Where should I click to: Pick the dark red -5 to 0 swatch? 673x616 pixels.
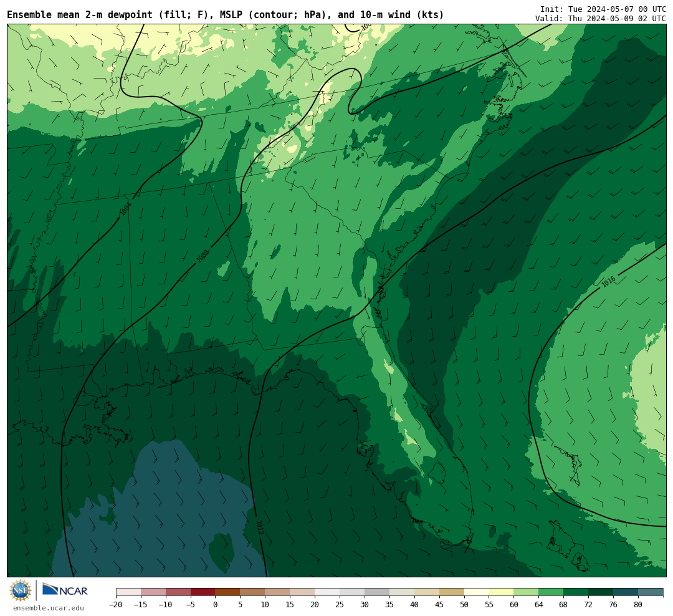point(203,592)
